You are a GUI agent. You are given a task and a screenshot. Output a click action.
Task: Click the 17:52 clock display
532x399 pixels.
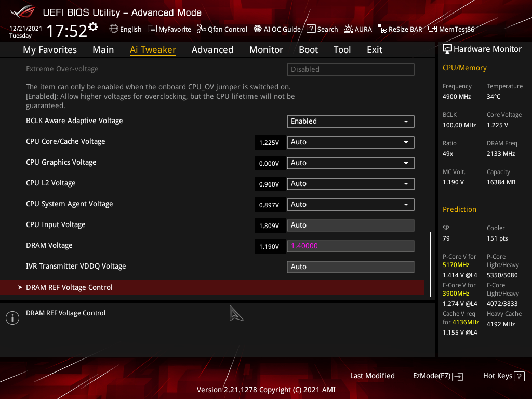coord(67,31)
